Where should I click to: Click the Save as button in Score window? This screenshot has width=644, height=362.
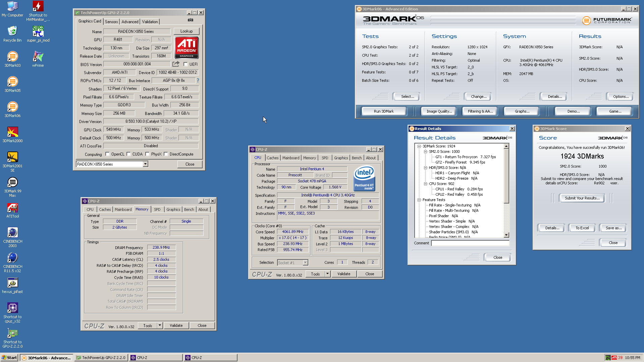[x=613, y=228]
